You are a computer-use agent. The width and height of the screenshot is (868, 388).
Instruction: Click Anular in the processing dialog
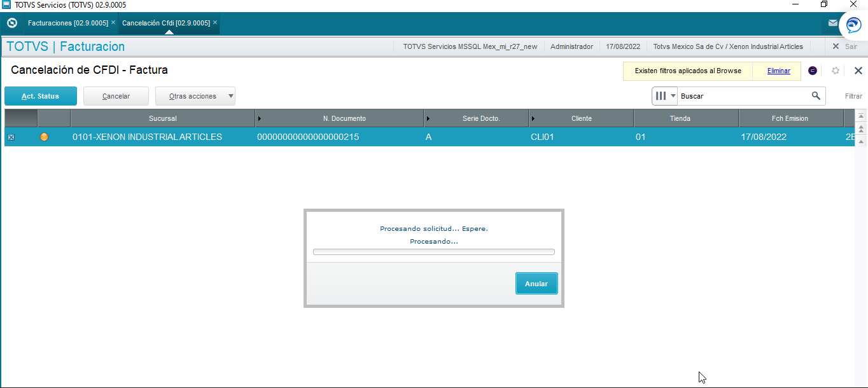536,284
